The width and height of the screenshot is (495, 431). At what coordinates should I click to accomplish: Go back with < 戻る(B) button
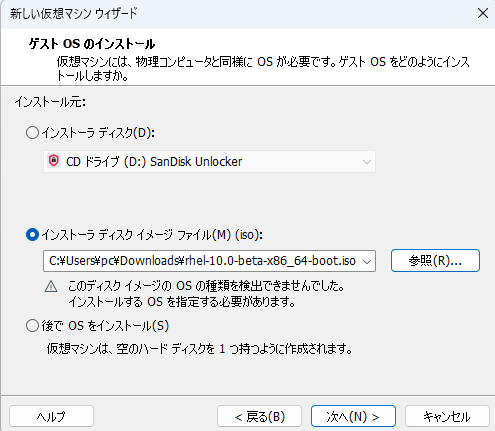(259, 416)
